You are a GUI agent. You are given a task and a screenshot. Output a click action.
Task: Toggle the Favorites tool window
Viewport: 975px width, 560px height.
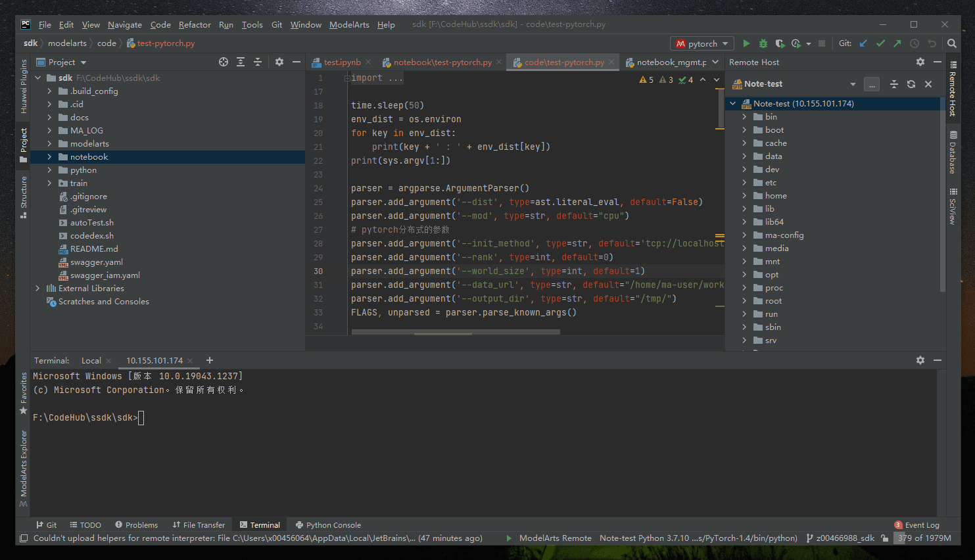click(x=24, y=392)
